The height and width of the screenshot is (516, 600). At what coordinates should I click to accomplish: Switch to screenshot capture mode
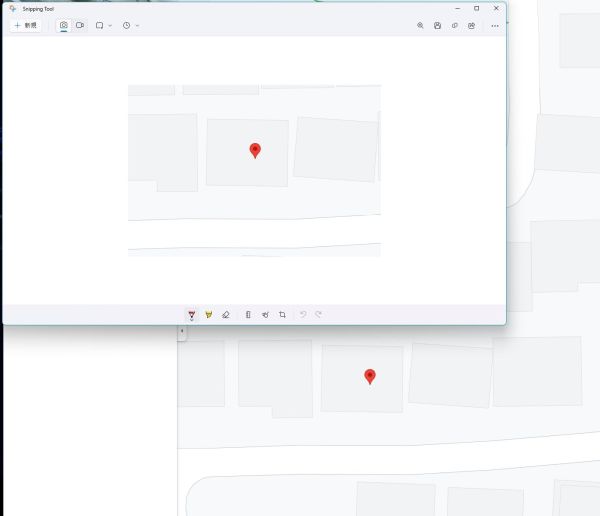[x=63, y=25]
